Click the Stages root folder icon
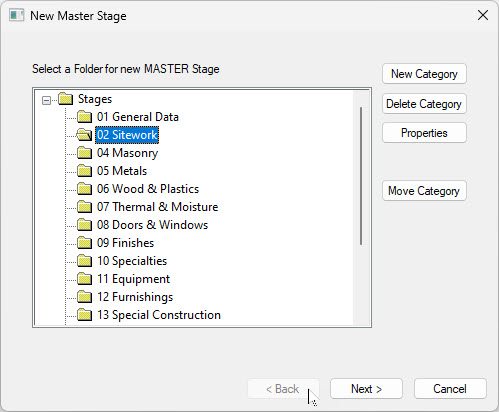The width and height of the screenshot is (499, 412). (65, 99)
